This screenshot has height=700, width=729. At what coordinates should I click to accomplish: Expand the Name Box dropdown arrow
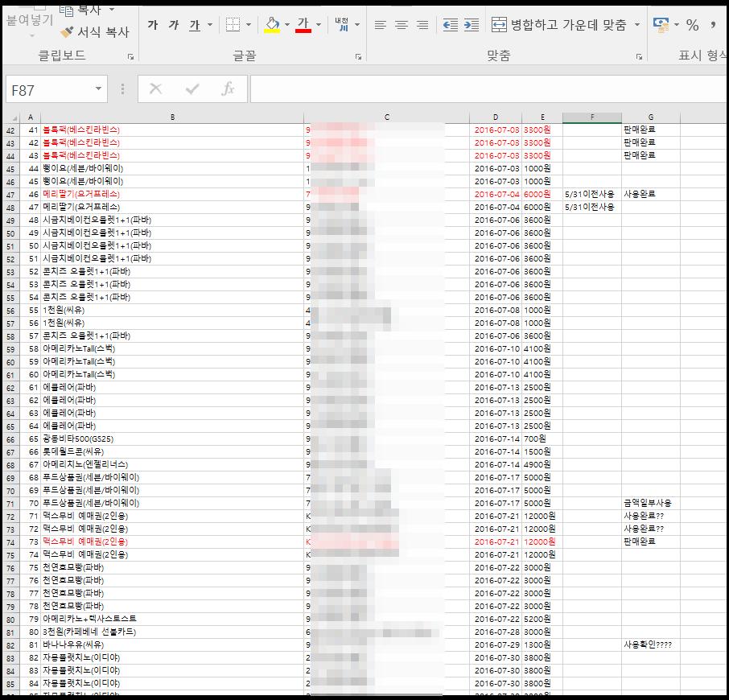point(99,89)
